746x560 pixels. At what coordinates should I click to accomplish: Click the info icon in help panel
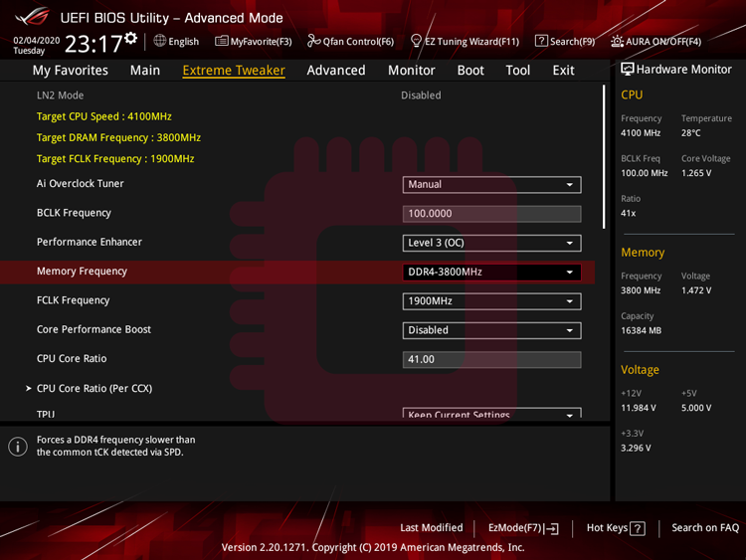(18, 447)
